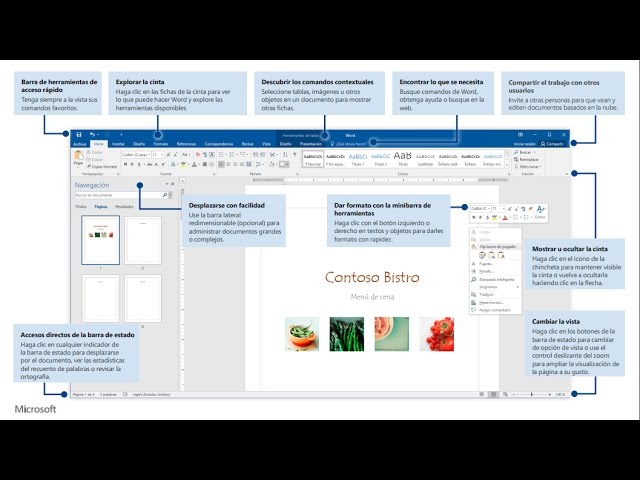
Task: Switch to the Insertar tab
Action: pyautogui.click(x=118, y=144)
